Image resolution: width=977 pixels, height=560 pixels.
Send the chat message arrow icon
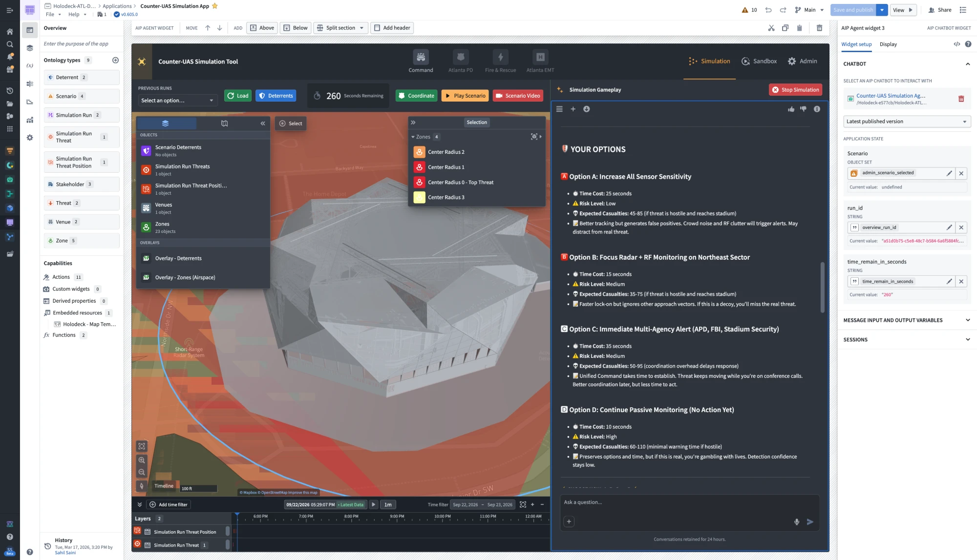(x=810, y=522)
